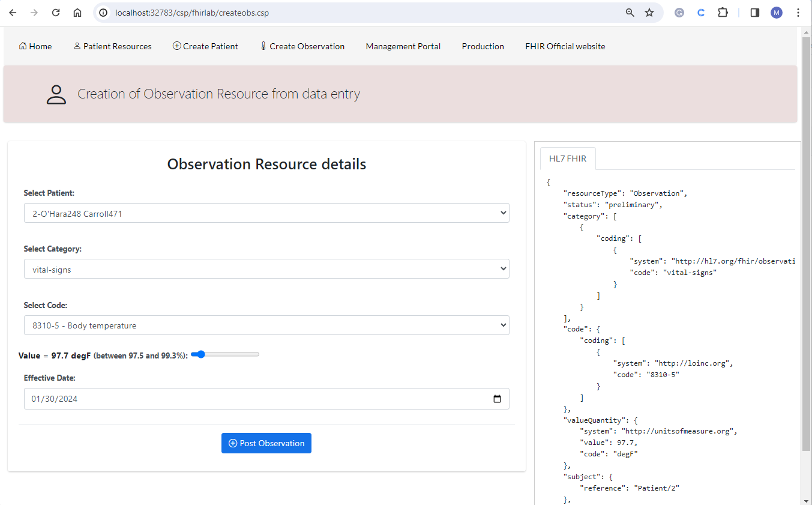The image size is (812, 505).
Task: Click the Effective Date input field
Action: pyautogui.click(x=252, y=399)
